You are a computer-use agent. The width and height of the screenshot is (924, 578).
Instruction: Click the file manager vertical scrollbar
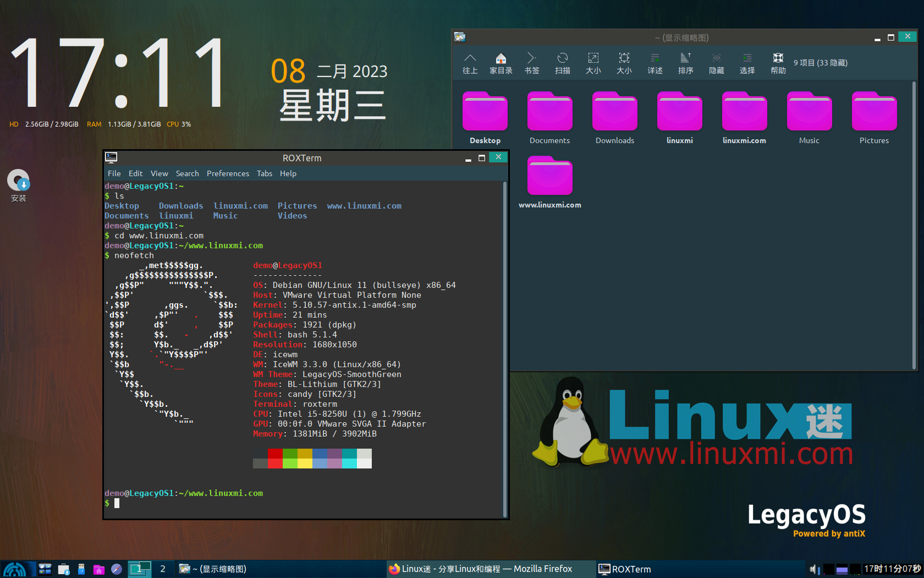pyautogui.click(x=914, y=225)
